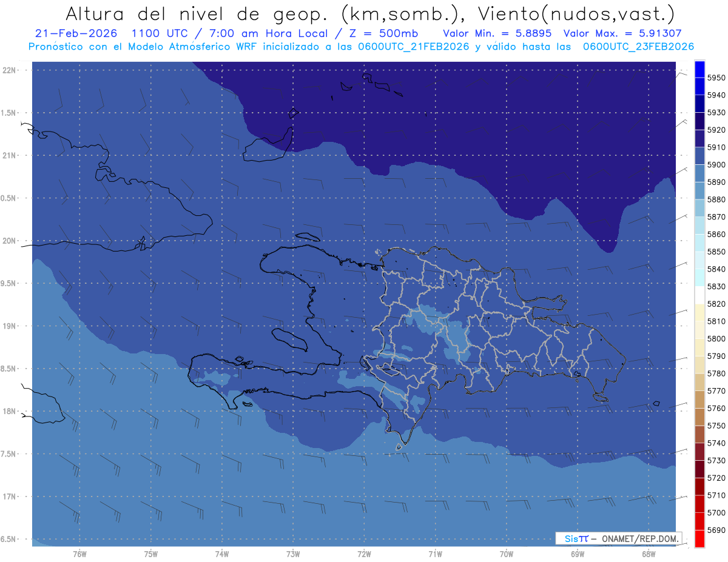Image resolution: width=728 pixels, height=562 pixels.
Task: Click the 5750 colorbar label
Action: pos(716,426)
